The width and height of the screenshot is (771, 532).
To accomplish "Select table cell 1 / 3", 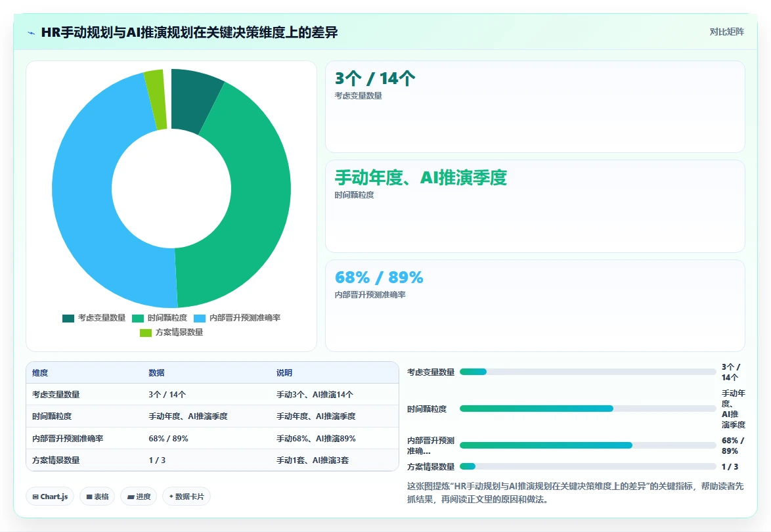I will [158, 460].
